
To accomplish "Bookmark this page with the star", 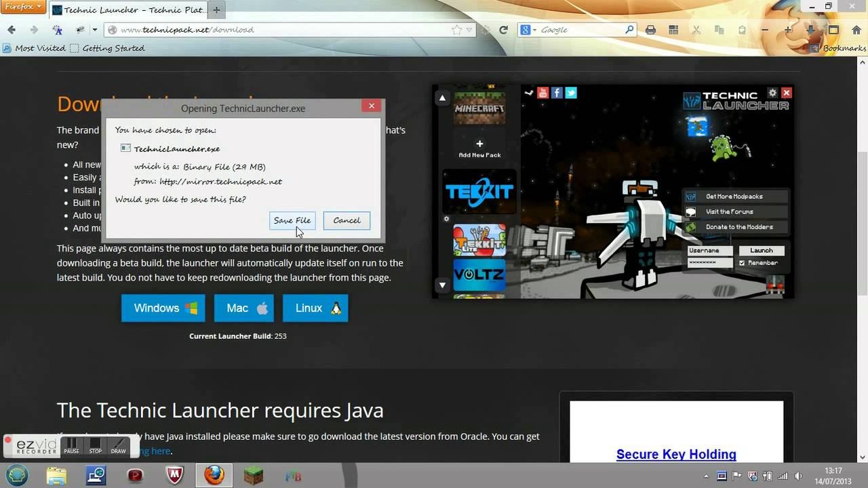I will (x=456, y=30).
